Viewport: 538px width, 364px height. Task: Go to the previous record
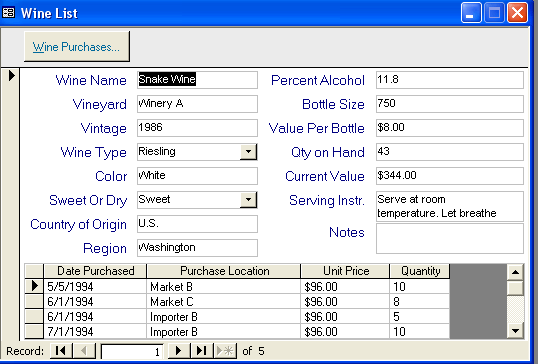84,351
